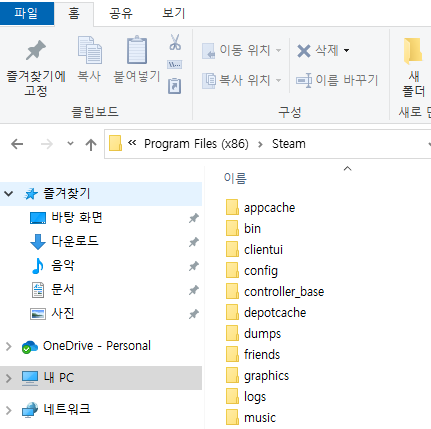Go up one folder level
This screenshot has width=431, height=429.
click(x=91, y=144)
